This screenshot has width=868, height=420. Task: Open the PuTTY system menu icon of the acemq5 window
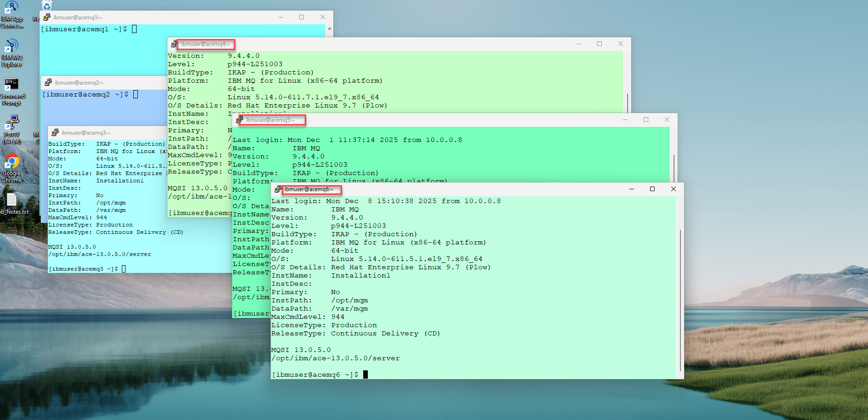[240, 120]
